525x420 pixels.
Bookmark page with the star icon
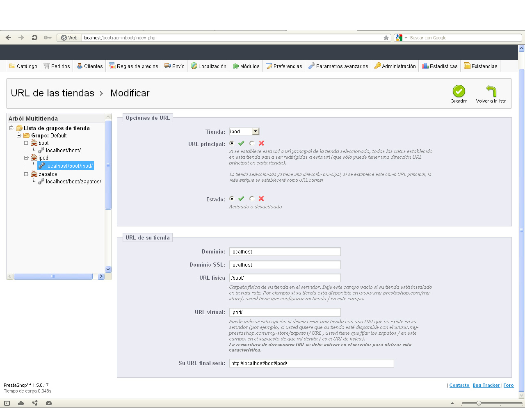pyautogui.click(x=386, y=38)
